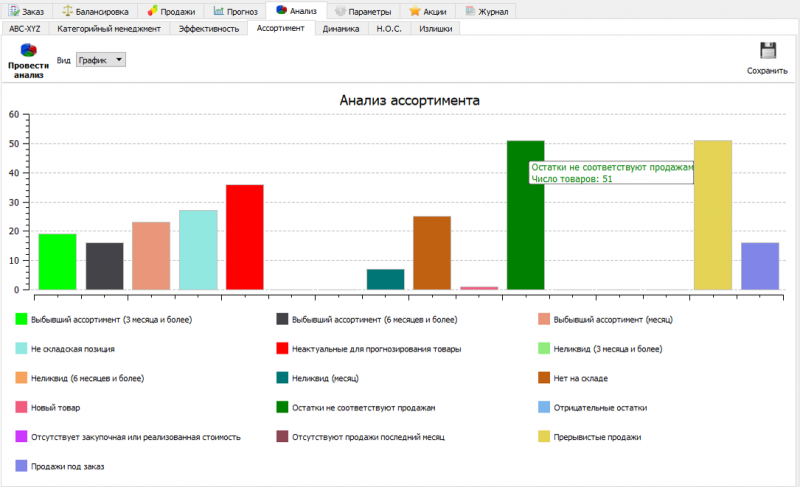Open the Журнал tab with the notebook icon
The width and height of the screenshot is (800, 487).
(487, 11)
